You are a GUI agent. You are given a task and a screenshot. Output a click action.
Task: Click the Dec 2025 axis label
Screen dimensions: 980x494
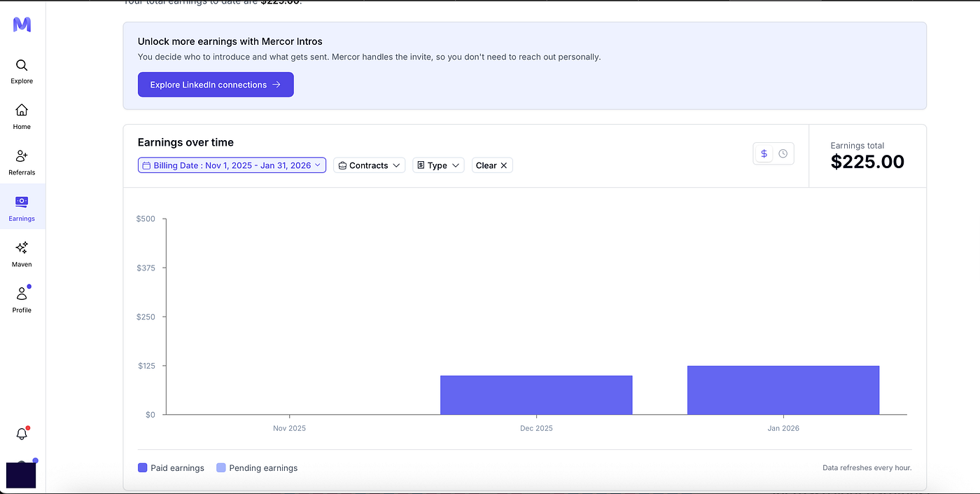click(x=536, y=428)
